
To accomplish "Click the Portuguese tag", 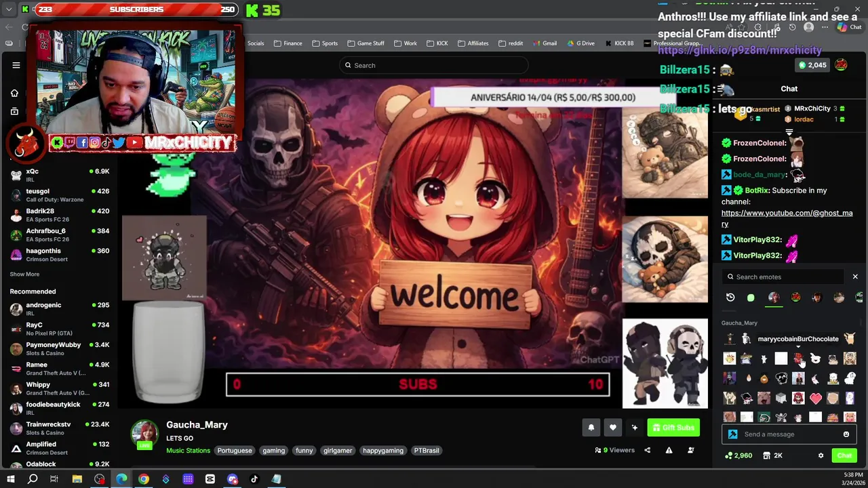I will point(235,450).
